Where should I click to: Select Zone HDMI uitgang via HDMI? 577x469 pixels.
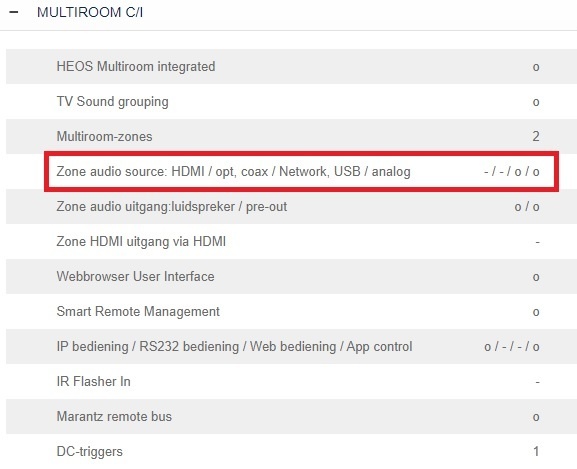point(291,241)
